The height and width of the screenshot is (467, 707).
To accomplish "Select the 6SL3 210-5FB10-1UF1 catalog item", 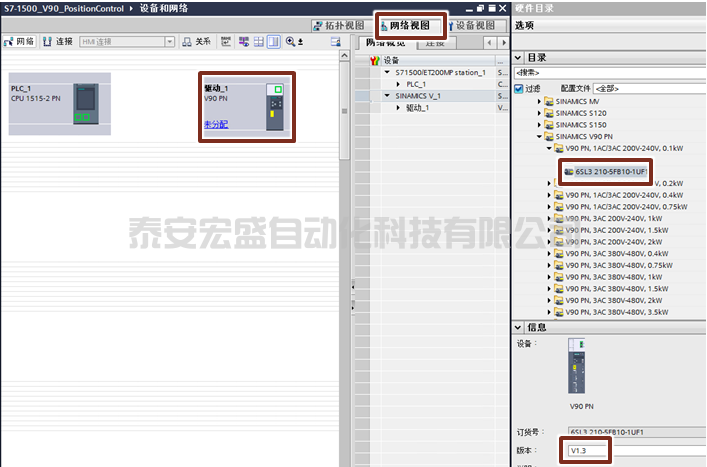I will point(606,172).
